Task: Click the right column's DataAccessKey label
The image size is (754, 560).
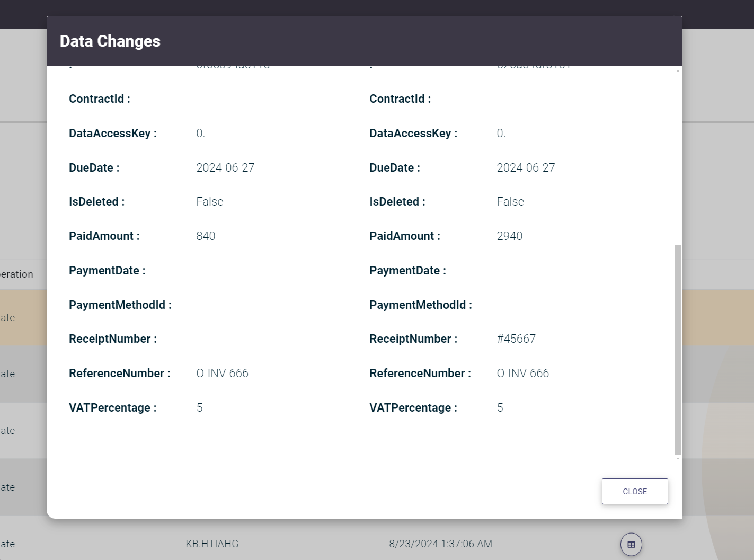Action: 413,134
